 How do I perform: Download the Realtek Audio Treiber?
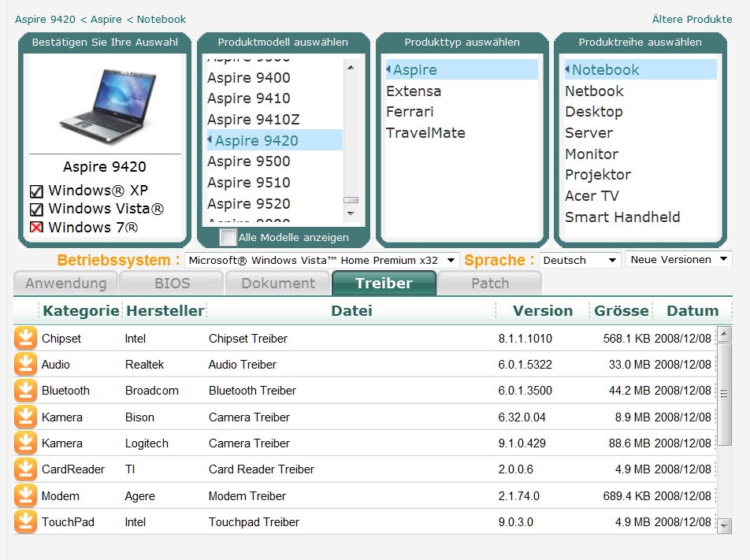25,365
